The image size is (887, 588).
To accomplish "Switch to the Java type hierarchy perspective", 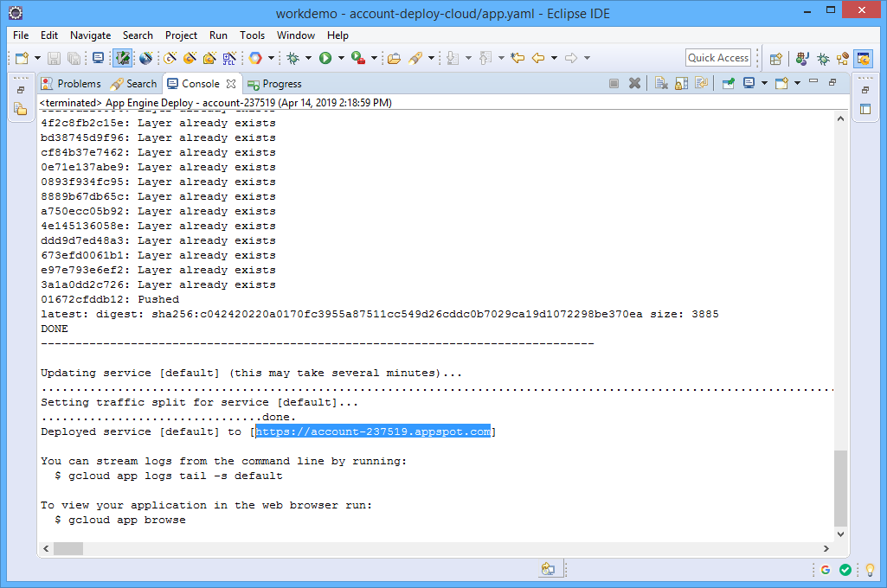I will 843,58.
